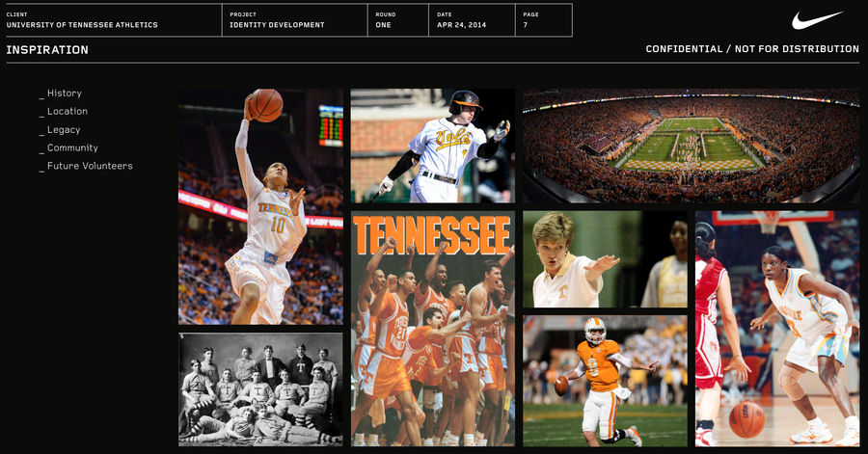The height and width of the screenshot is (454, 868).
Task: Open the number 10 basketball layup photo
Action: click(x=260, y=207)
